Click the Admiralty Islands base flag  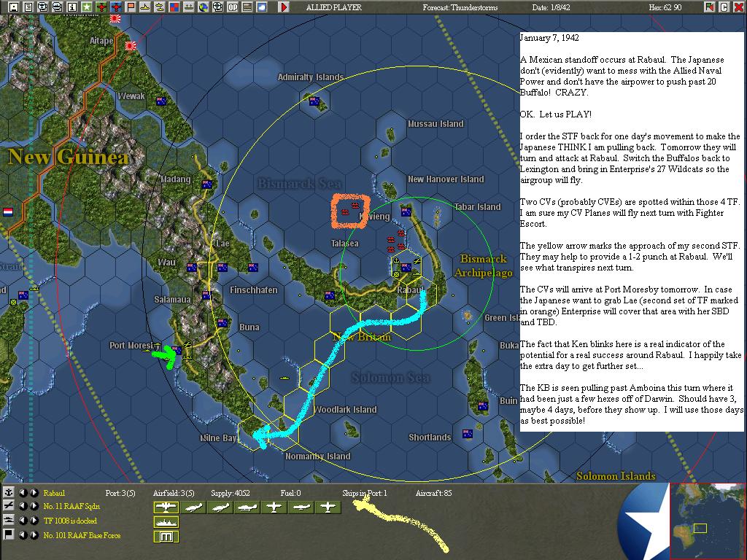pos(314,101)
